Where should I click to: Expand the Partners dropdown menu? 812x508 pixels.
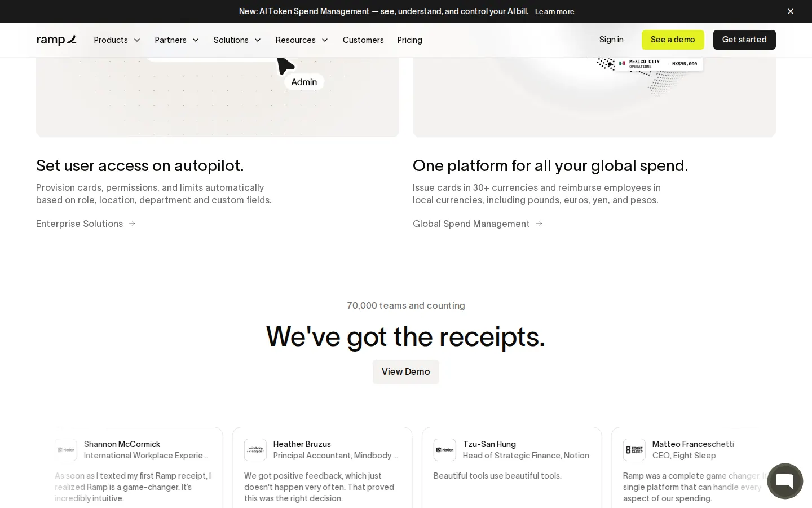click(x=176, y=40)
